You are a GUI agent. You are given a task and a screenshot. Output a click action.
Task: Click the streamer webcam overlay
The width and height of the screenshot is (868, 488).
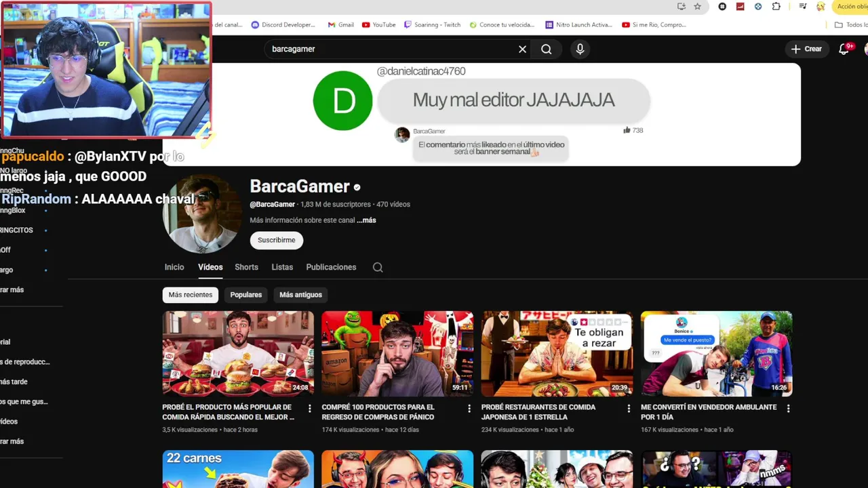coord(106,70)
